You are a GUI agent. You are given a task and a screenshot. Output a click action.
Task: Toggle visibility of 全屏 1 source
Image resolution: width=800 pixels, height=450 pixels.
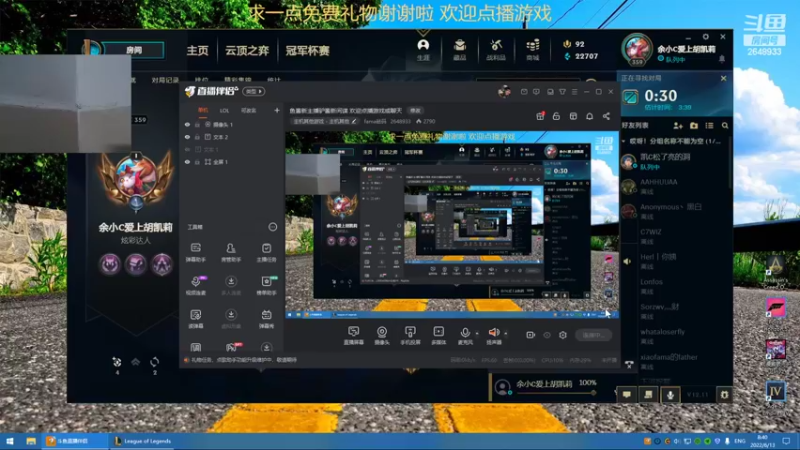187,162
